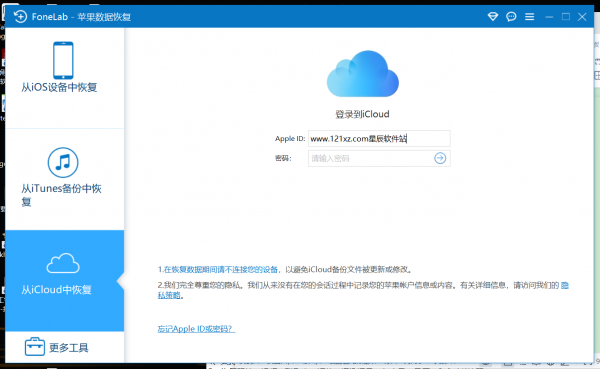Select the iCloud cloud icon in sidebar
Screen dimensions: 600x369
tap(63, 263)
